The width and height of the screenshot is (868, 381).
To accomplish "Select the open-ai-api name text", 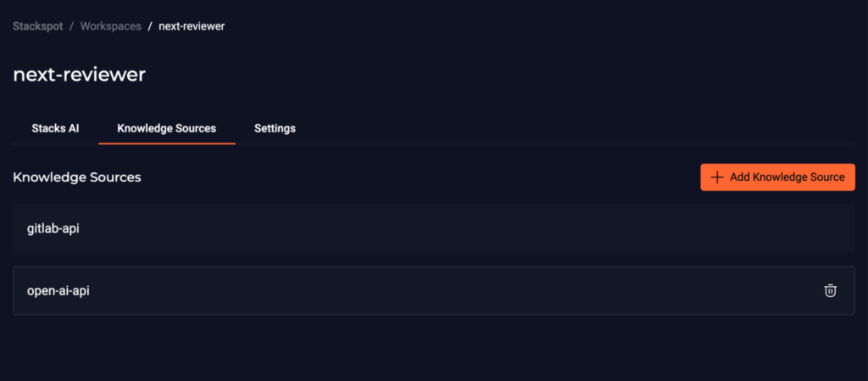I will point(58,291).
